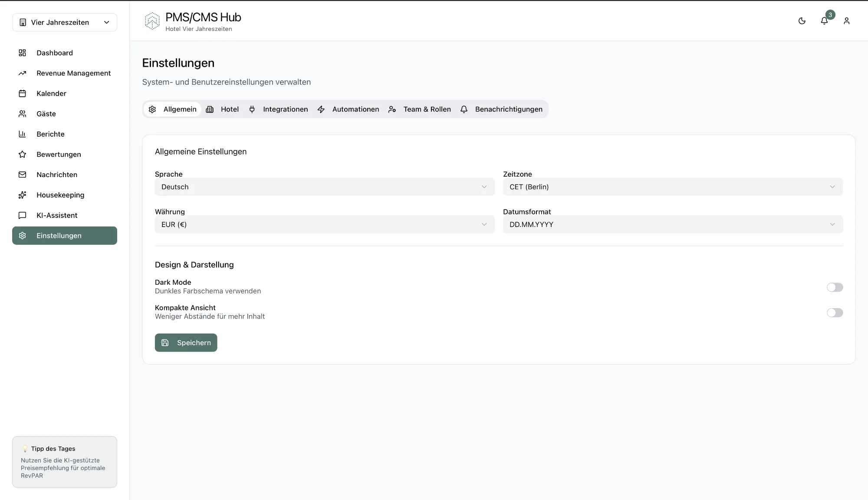
Task: Open the Datumsformat DD.MM.YYYY field
Action: [x=672, y=224]
